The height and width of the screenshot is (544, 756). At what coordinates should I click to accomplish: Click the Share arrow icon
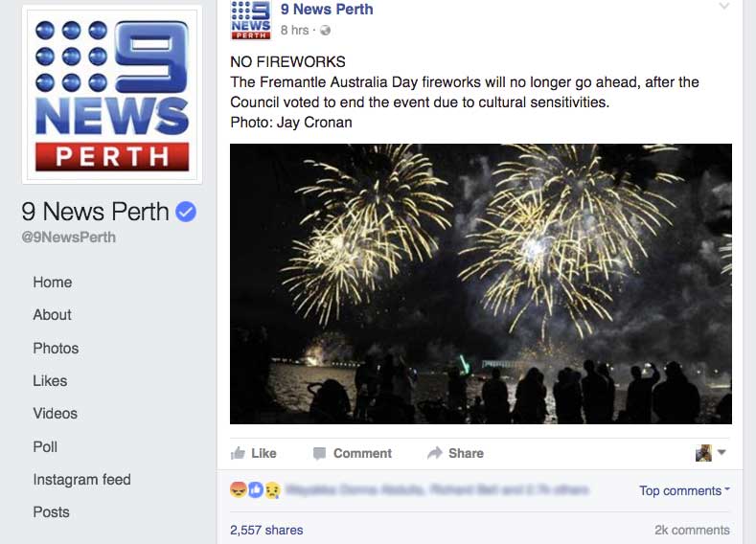pyautogui.click(x=434, y=453)
